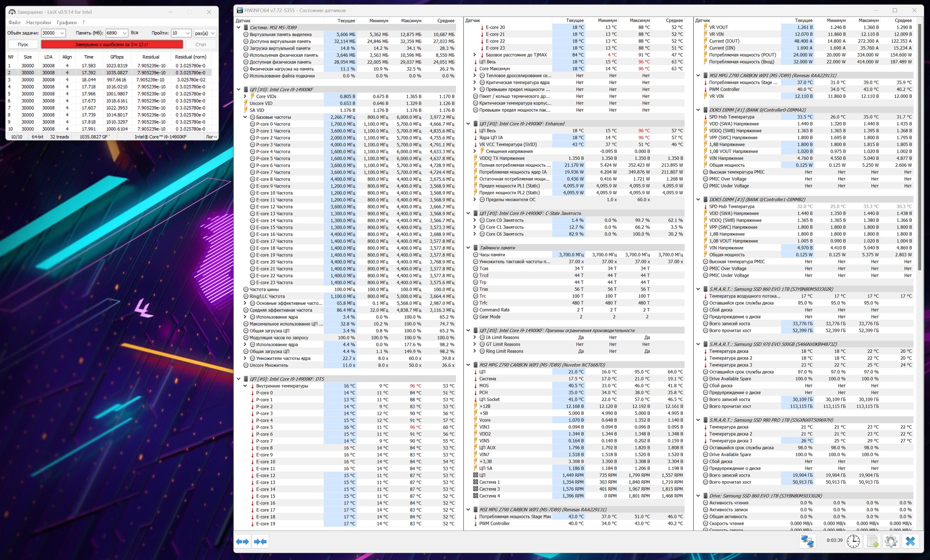The height and width of the screenshot is (560, 930).
Task: Expand the Core VIDs row
Action: tap(245, 97)
